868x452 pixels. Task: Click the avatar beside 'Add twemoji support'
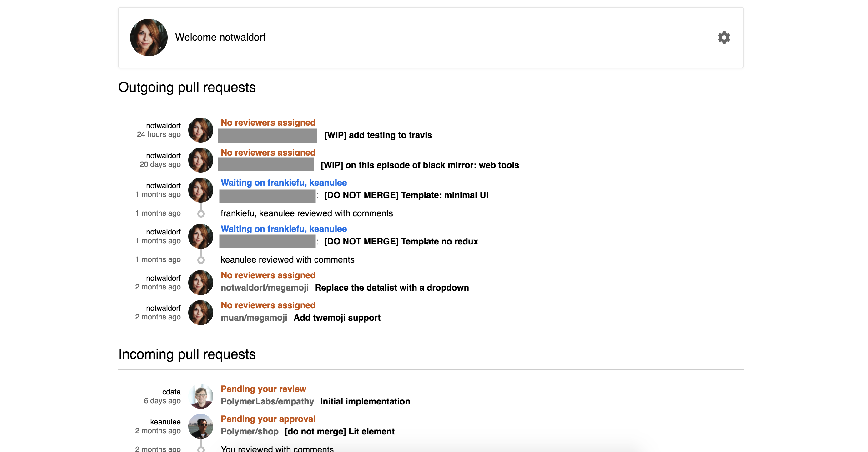click(x=200, y=312)
